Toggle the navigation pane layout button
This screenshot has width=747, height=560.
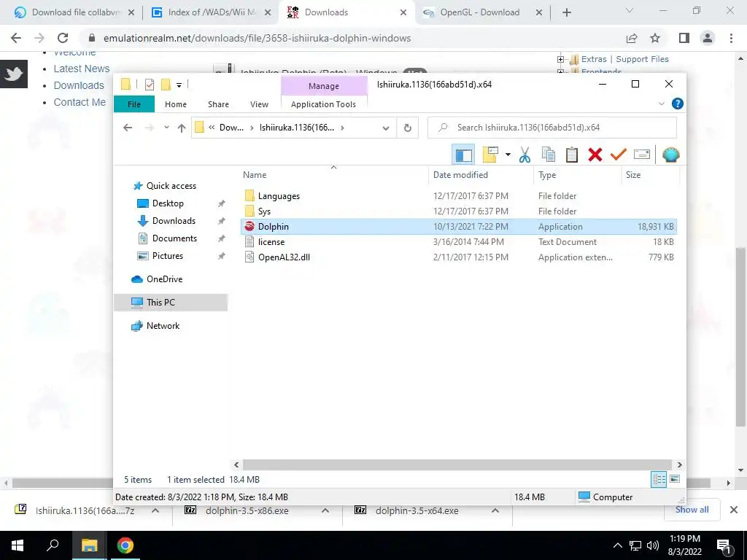click(x=463, y=155)
